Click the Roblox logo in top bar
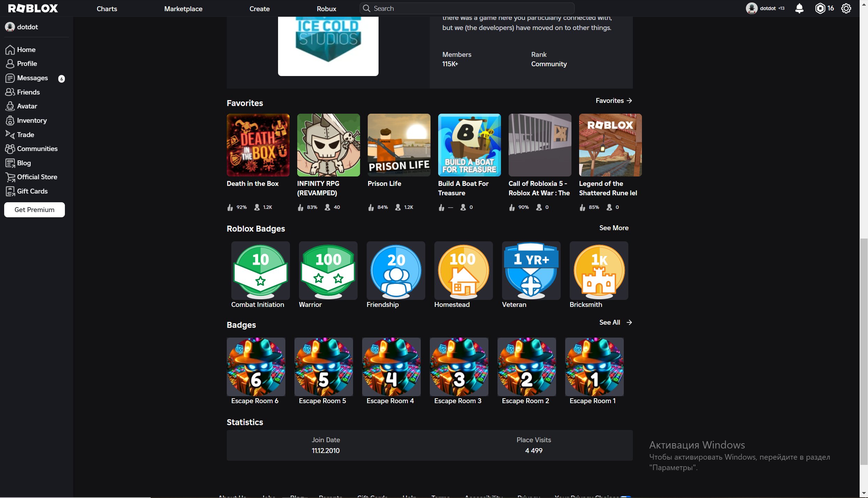The height and width of the screenshot is (498, 868). (x=33, y=8)
